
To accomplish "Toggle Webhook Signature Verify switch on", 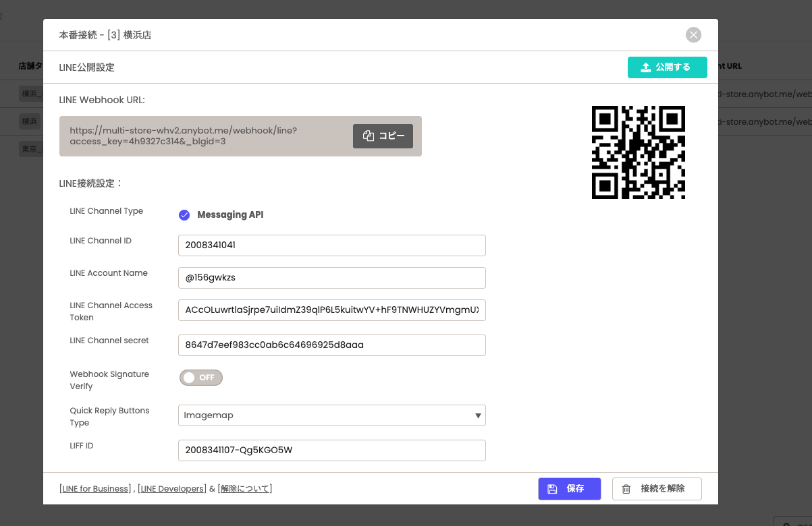I will [x=200, y=378].
